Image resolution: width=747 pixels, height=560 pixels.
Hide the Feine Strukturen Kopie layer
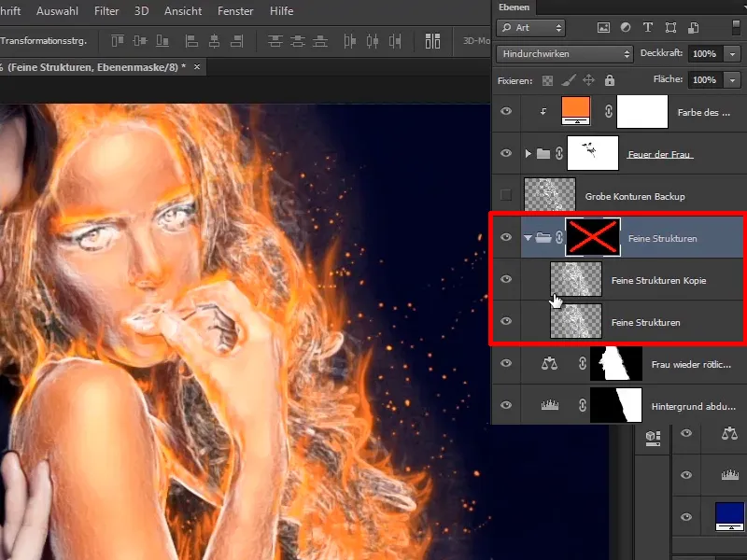(506, 279)
